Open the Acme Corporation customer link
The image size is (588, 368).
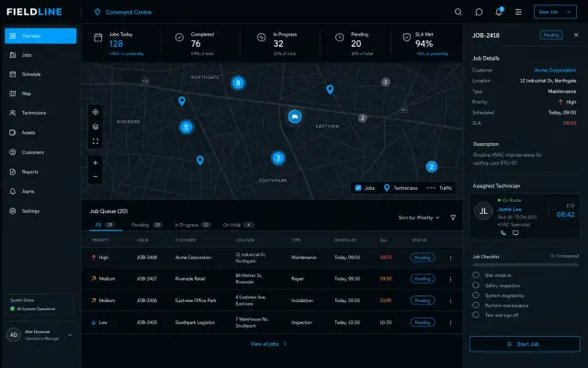tap(555, 70)
